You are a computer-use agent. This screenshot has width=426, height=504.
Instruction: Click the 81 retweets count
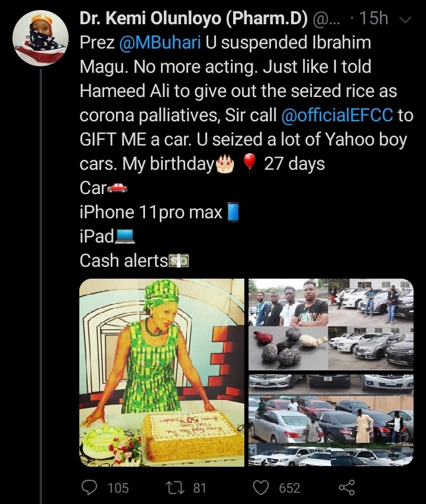coord(199,488)
